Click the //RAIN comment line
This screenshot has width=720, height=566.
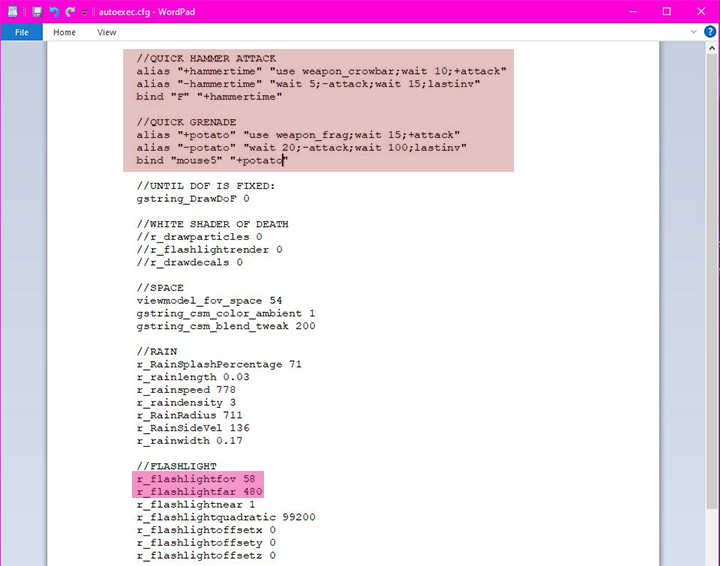157,351
